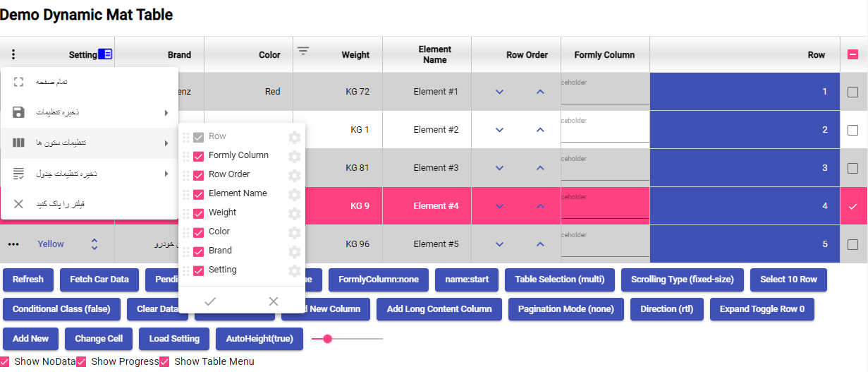Select the row 2 checkbox

point(852,130)
